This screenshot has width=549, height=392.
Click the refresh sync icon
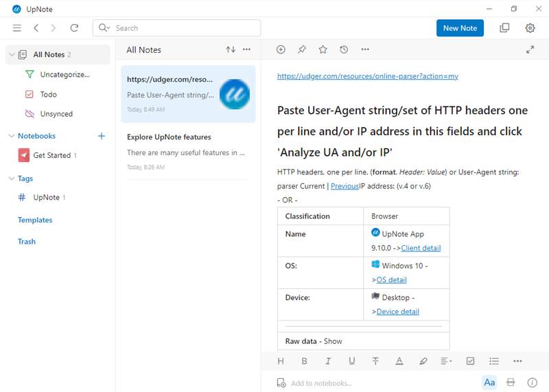[x=74, y=28]
